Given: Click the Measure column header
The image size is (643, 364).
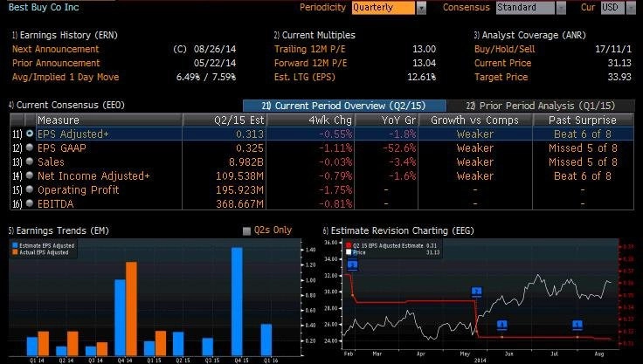Looking at the screenshot, I should [108, 120].
